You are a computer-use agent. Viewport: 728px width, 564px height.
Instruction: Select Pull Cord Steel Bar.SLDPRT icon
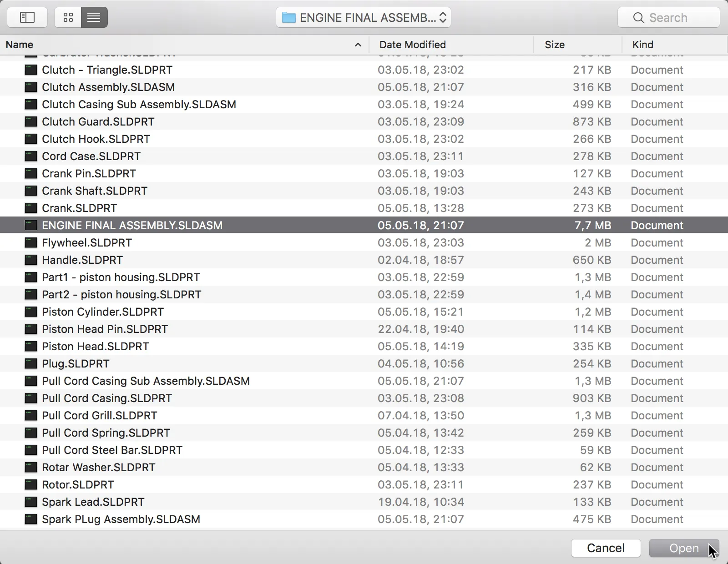point(30,450)
